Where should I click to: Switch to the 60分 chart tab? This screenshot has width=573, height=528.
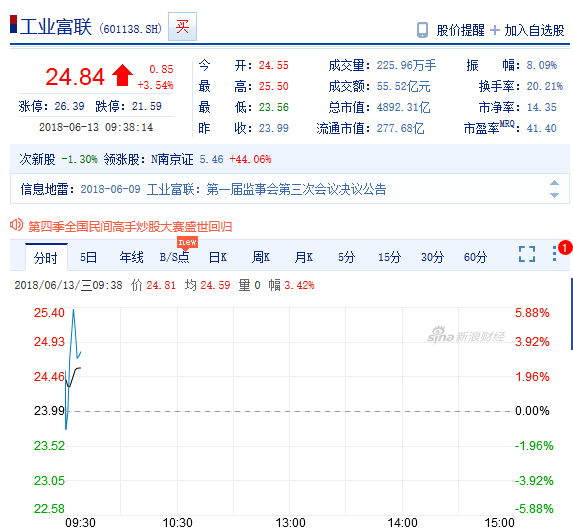(475, 257)
